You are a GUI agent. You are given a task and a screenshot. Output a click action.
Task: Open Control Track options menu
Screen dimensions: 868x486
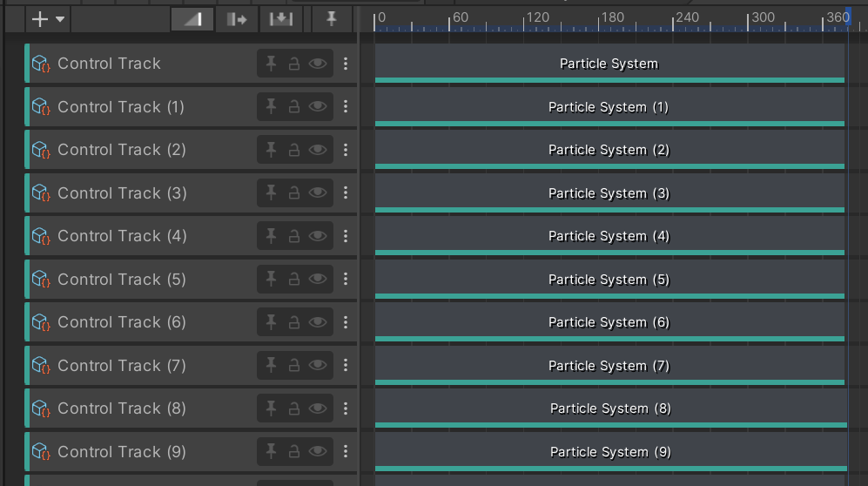click(x=346, y=64)
